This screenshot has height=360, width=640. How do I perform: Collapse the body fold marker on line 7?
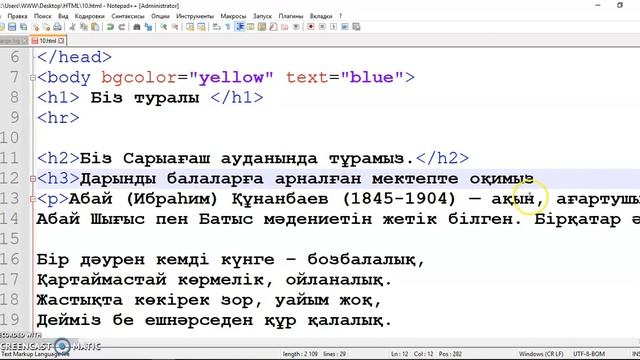coord(33,78)
